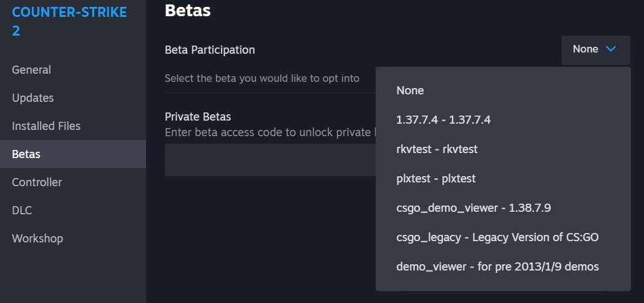Choose the None option in the open beta list
Screen dimensions: 644x303
pos(410,91)
